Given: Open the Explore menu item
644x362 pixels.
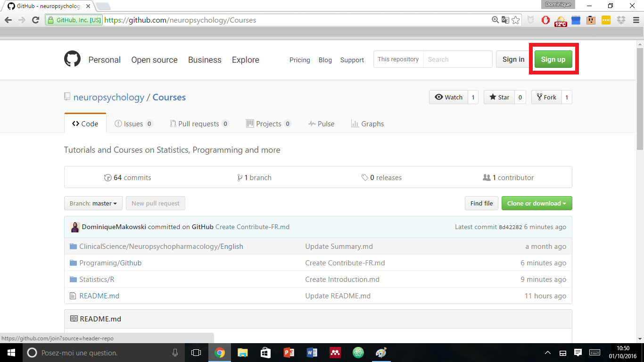Looking at the screenshot, I should coord(246,60).
